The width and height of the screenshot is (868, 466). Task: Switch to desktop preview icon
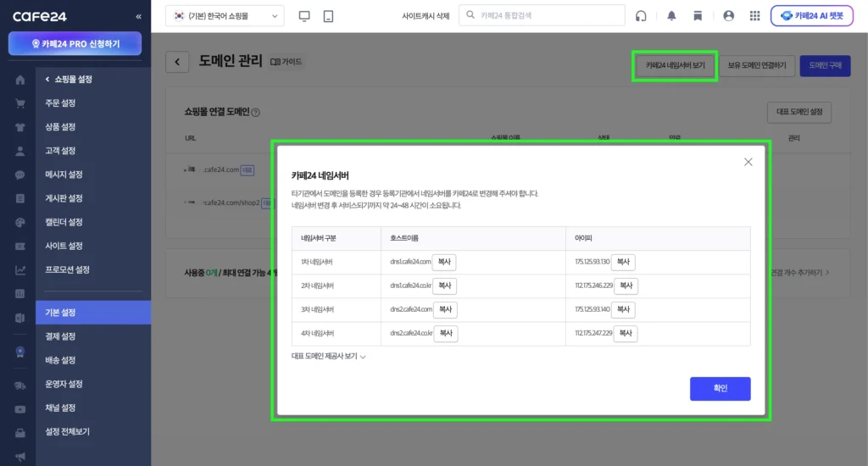304,16
